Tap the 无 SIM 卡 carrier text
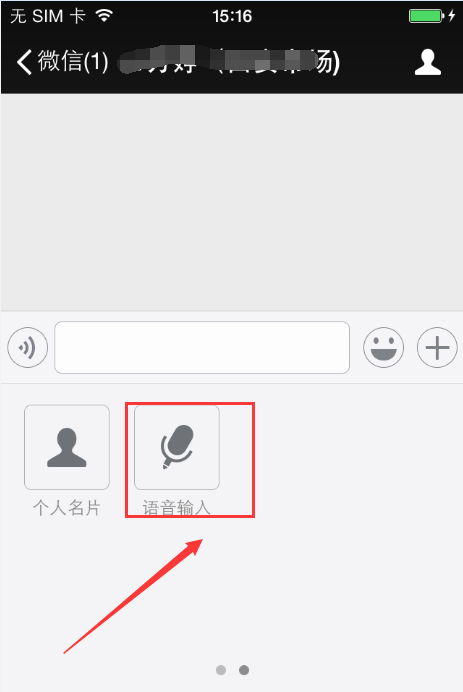This screenshot has width=463, height=692. 48,16
